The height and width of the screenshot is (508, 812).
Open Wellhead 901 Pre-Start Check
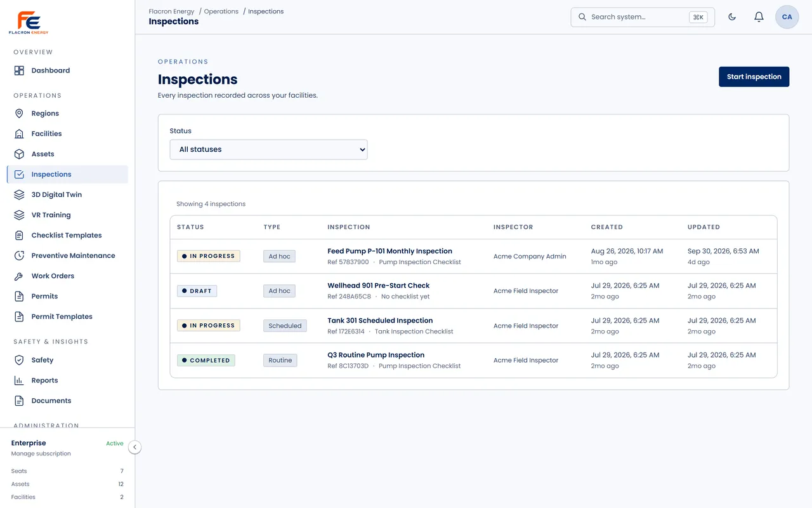click(x=378, y=286)
